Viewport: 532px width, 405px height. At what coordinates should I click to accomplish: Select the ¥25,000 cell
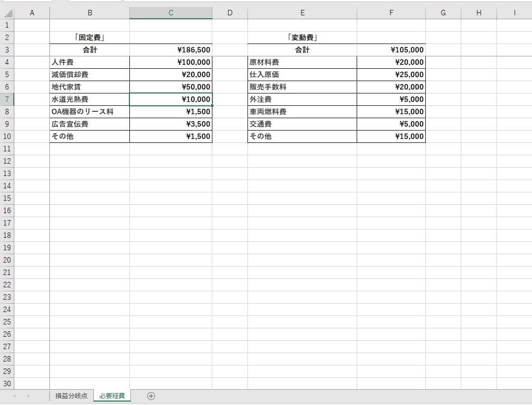click(x=391, y=75)
